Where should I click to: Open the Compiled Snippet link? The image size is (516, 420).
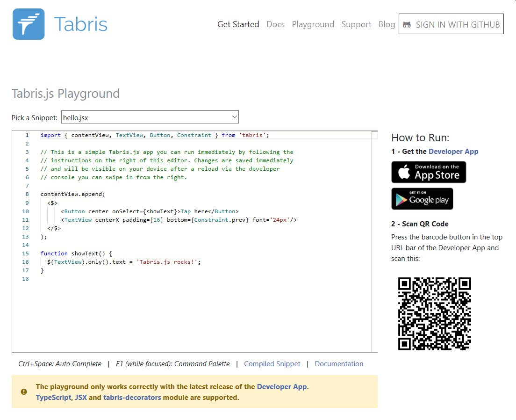(272, 364)
